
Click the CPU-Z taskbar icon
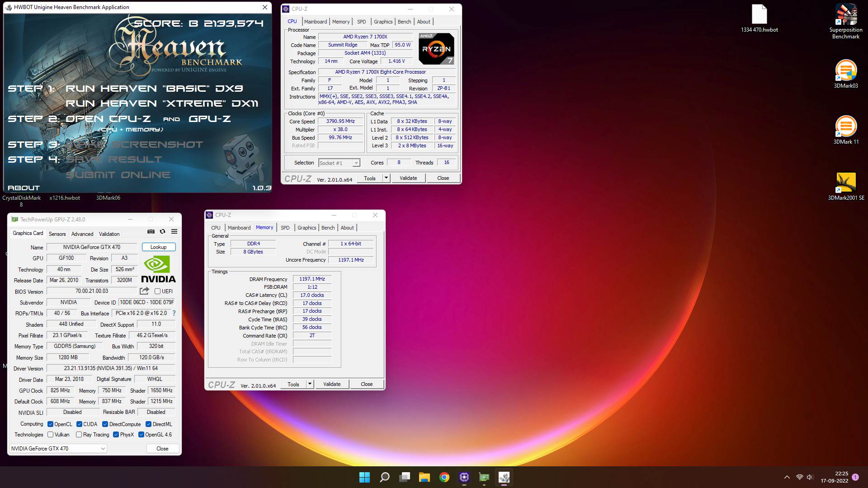pyautogui.click(x=464, y=477)
